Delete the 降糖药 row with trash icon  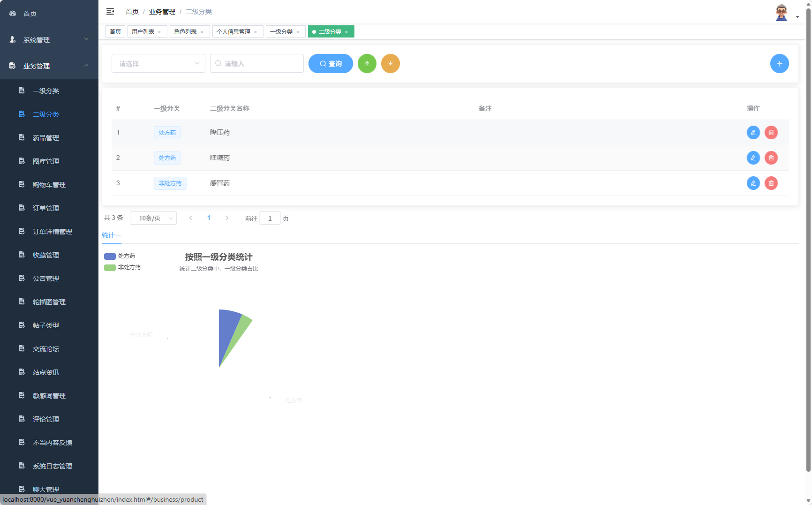tap(771, 158)
